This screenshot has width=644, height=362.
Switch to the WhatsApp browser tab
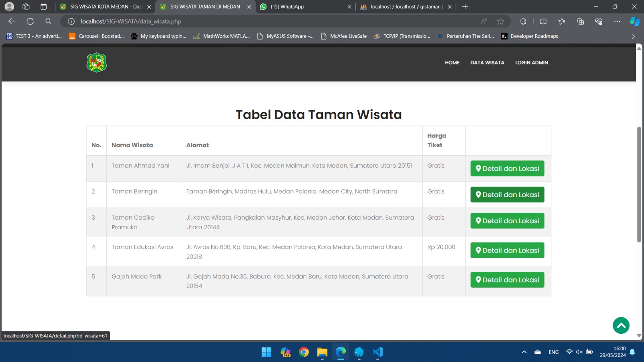point(287,7)
